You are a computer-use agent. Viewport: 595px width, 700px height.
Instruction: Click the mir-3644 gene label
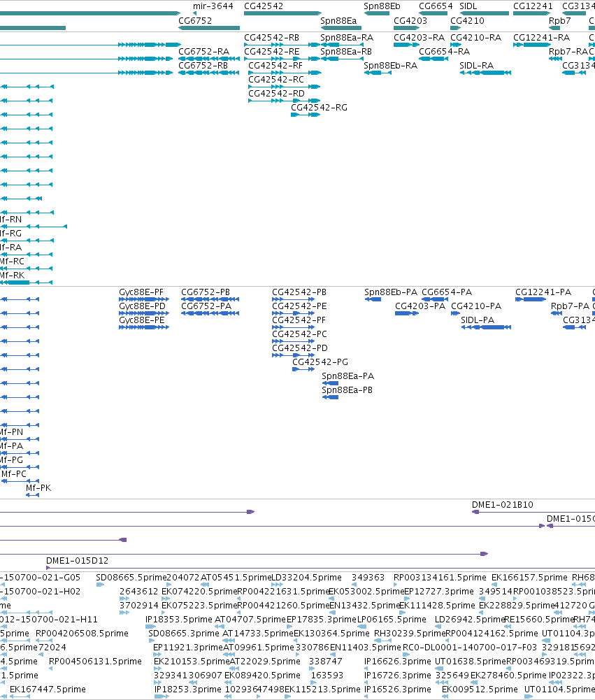213,6
